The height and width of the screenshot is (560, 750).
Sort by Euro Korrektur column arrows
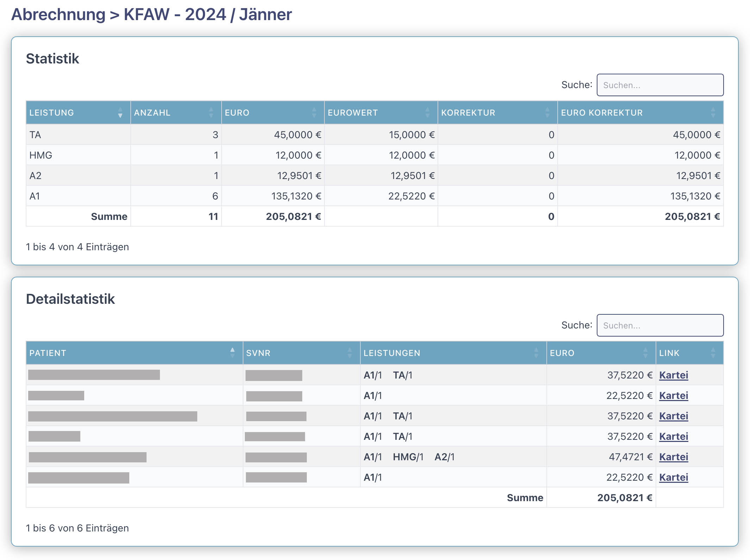[x=713, y=113]
